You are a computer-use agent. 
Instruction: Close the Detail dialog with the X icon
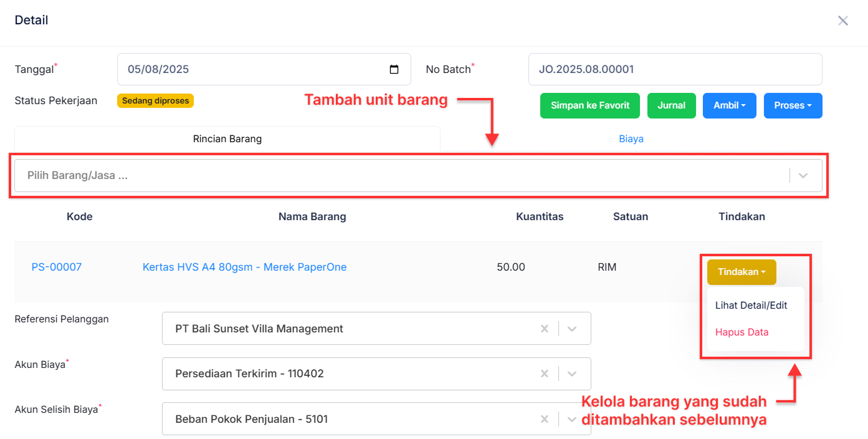pos(843,20)
